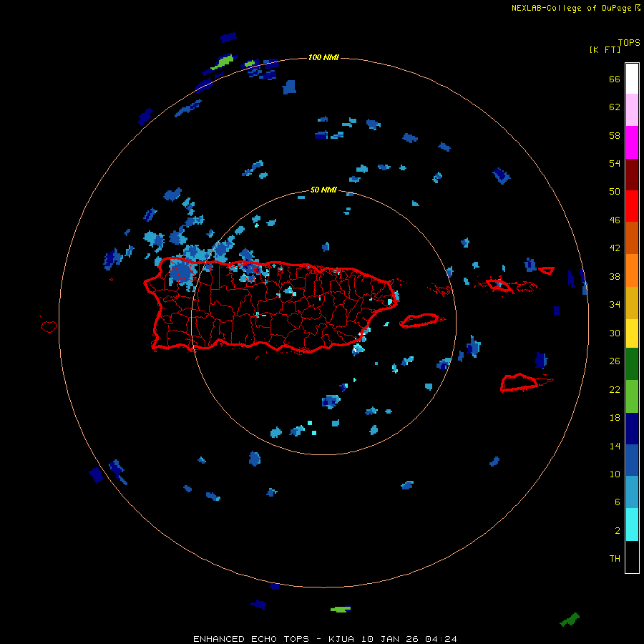
Task: Pick the medium blue legend color band
Action: pyautogui.click(x=632, y=460)
